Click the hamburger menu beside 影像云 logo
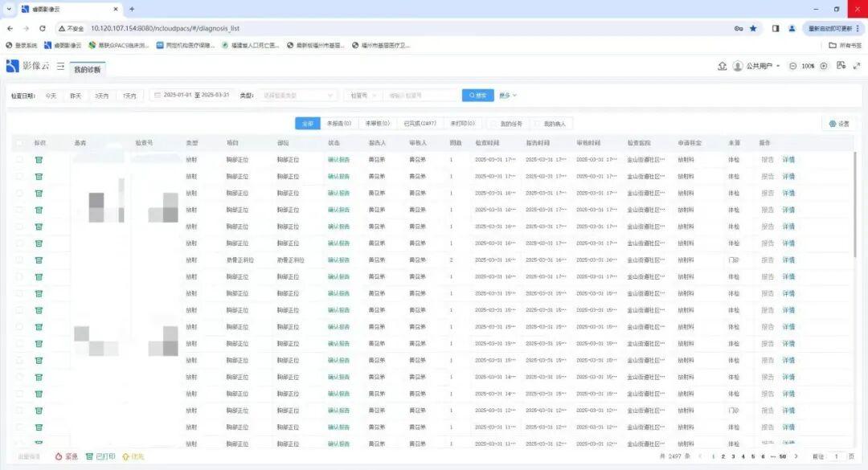Image resolution: width=868 pixels, height=470 pixels. (x=60, y=67)
